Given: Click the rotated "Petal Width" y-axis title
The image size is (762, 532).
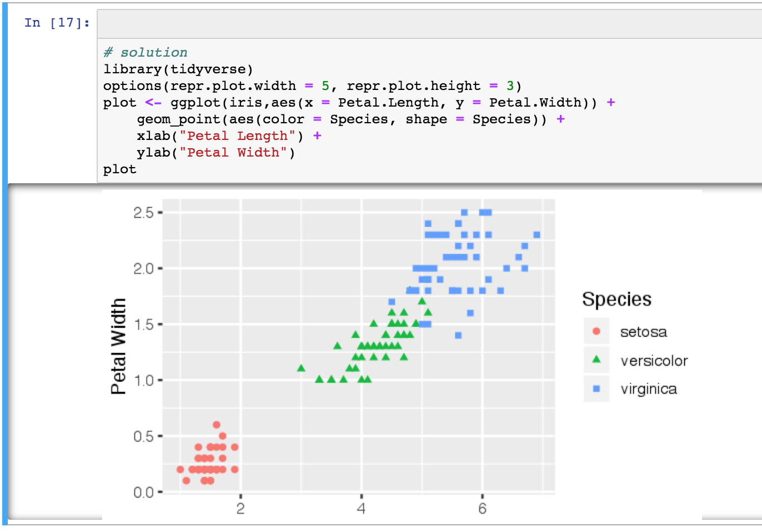Looking at the screenshot, I should click(x=118, y=346).
